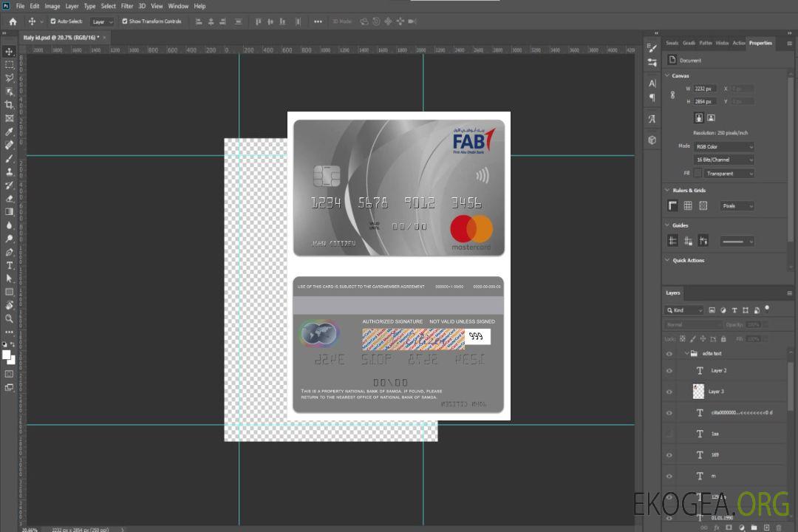Select the Move tool in the toolbox

pos(9,52)
